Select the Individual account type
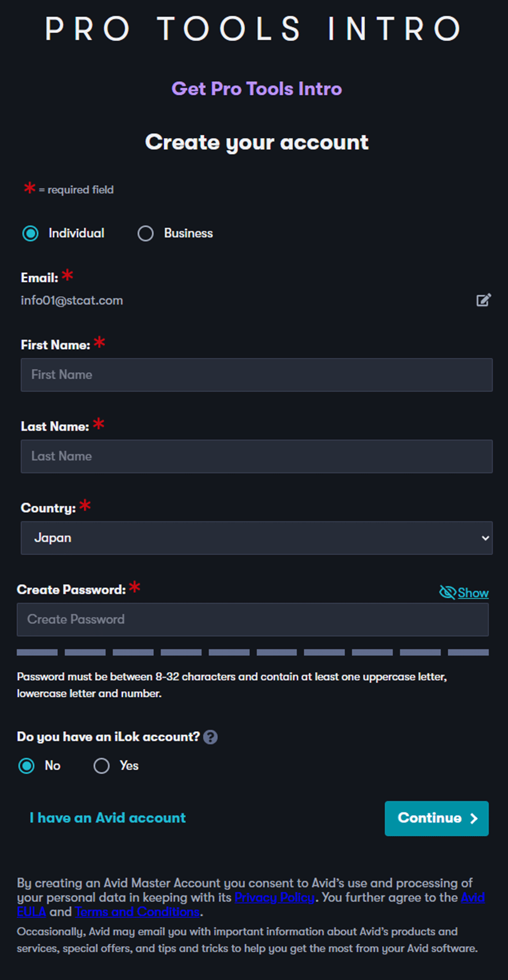Screen dimensions: 508x980 (x=31, y=233)
